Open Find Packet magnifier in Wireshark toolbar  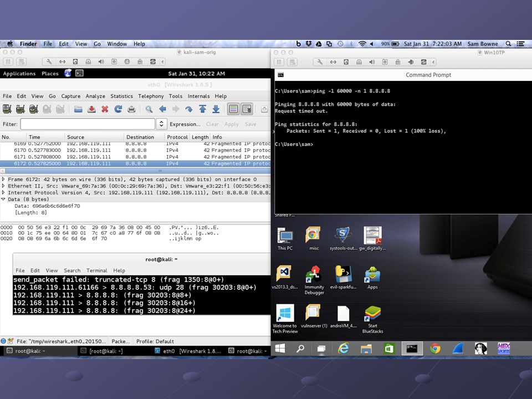[149, 109]
